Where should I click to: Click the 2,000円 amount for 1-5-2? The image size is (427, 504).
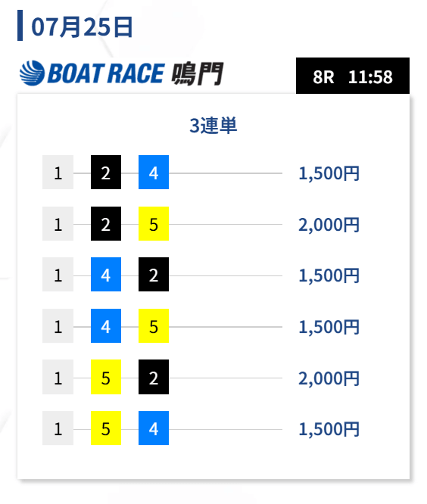pyautogui.click(x=329, y=378)
